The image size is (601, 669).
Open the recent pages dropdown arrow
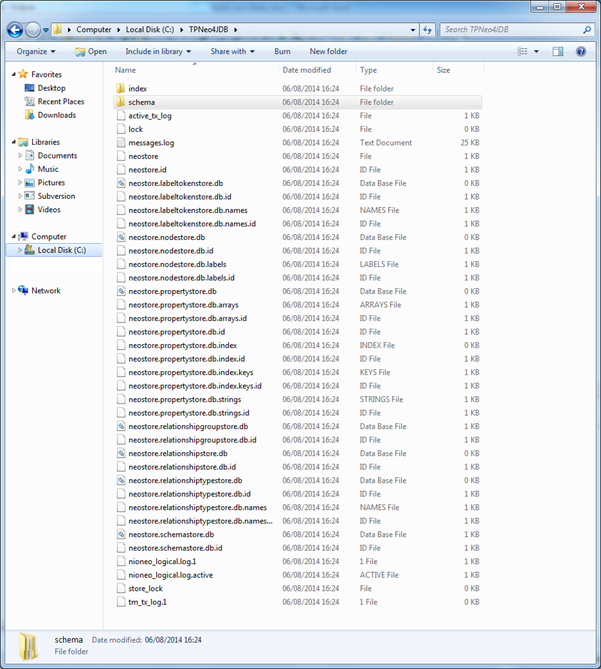(x=46, y=30)
